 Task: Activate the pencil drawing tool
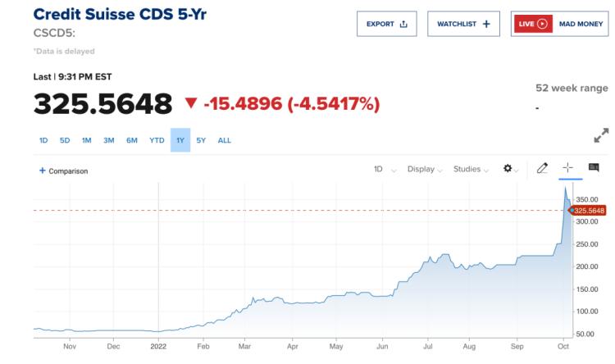click(x=542, y=169)
